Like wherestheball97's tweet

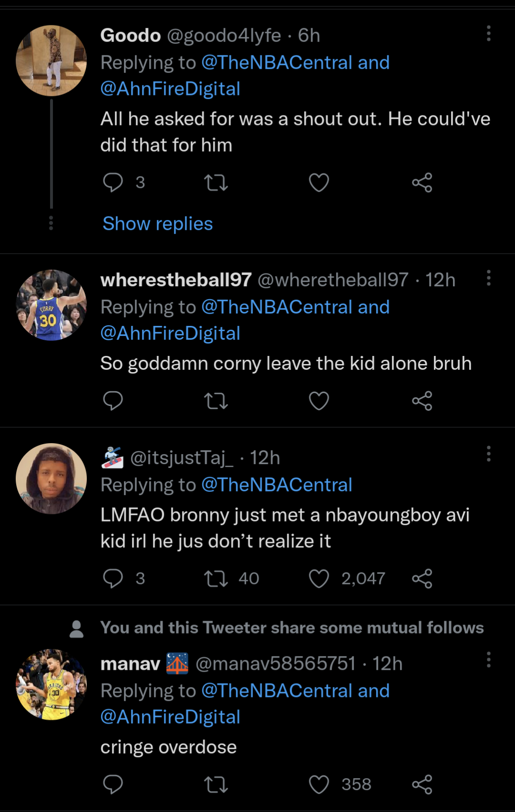(319, 401)
